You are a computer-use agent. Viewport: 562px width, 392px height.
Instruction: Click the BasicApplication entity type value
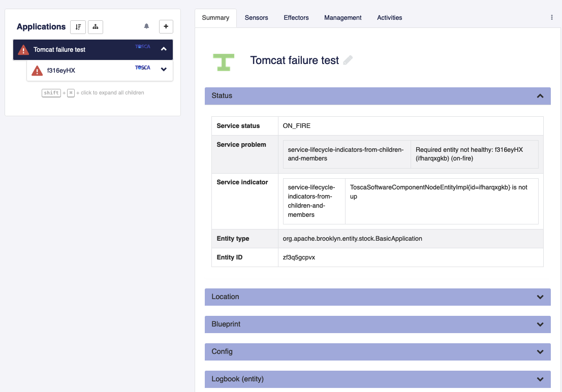click(x=352, y=239)
